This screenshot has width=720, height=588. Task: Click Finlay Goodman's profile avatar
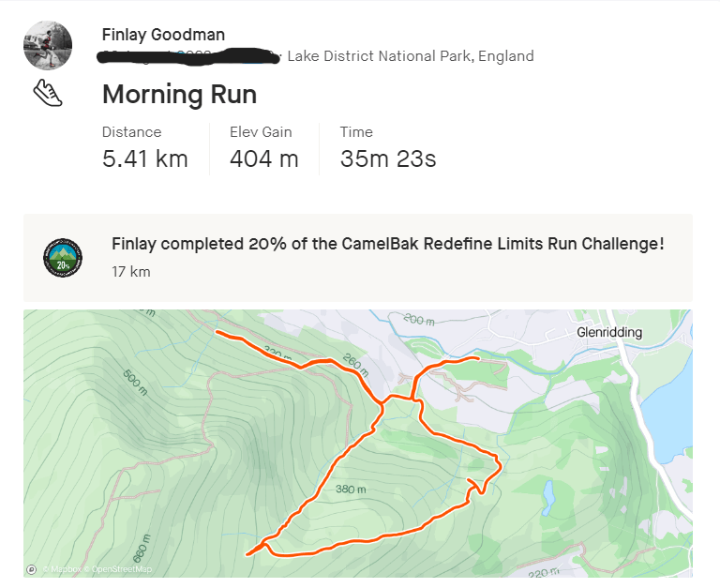point(48,45)
